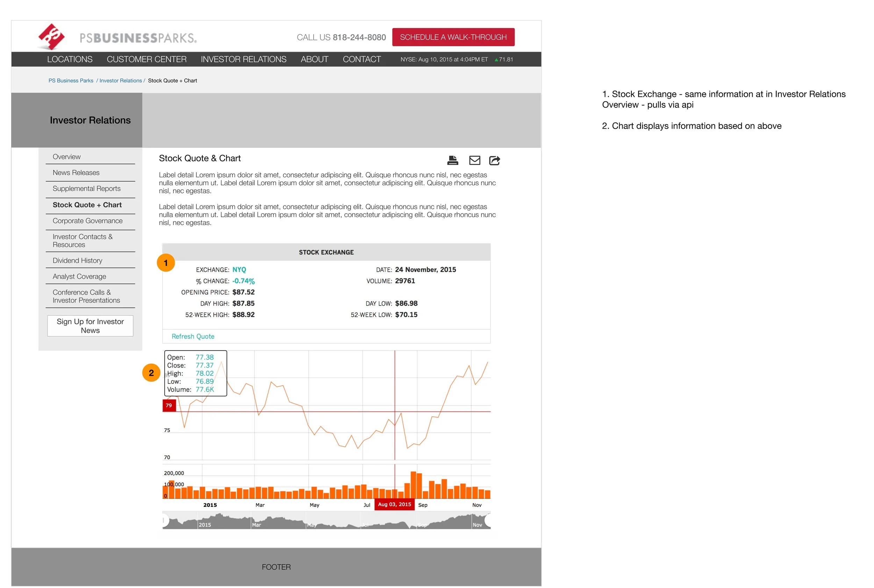
Task: Go to PS Business Parks breadcrumb link
Action: (71, 81)
